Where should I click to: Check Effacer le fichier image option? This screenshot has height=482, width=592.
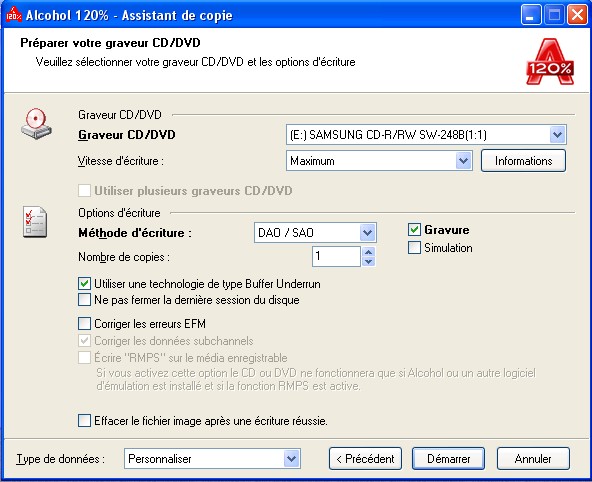[x=84, y=420]
